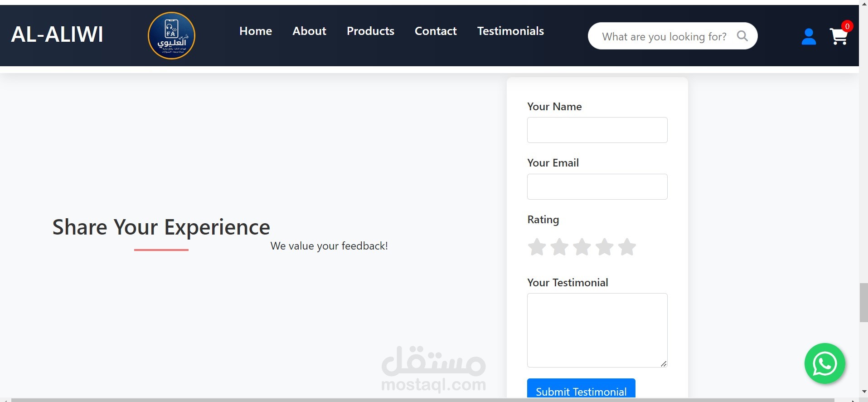Open the Products menu item

[370, 31]
